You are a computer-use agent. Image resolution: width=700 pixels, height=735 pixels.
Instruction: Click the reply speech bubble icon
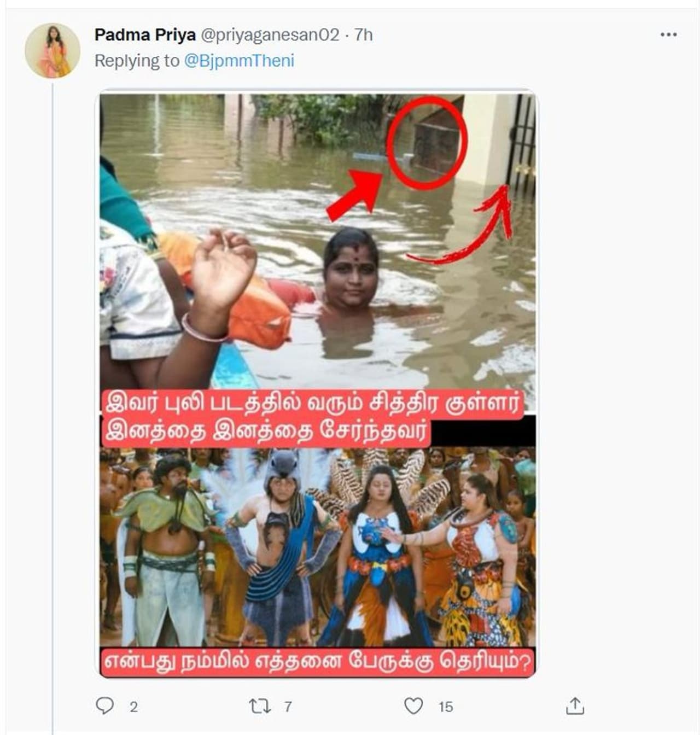pyautogui.click(x=105, y=705)
